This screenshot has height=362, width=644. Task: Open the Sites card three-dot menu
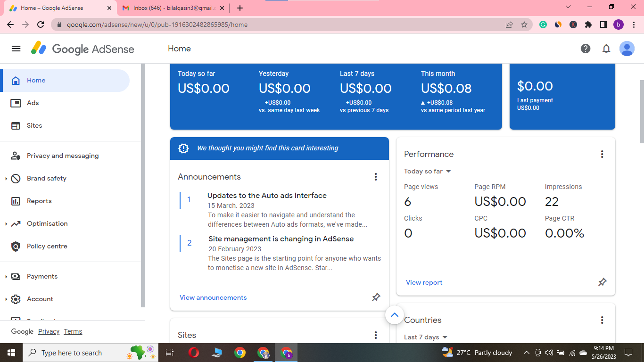[x=376, y=335]
